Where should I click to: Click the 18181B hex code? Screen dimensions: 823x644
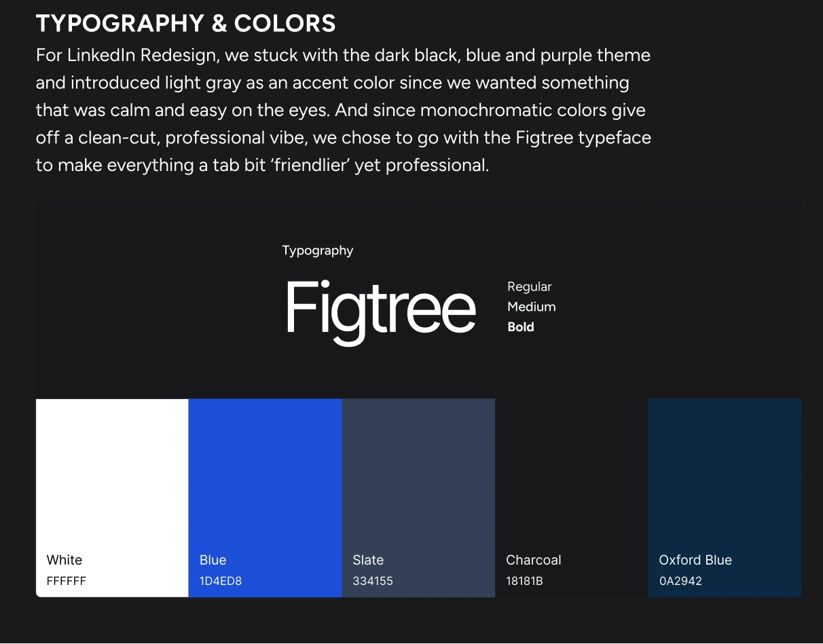point(524,581)
